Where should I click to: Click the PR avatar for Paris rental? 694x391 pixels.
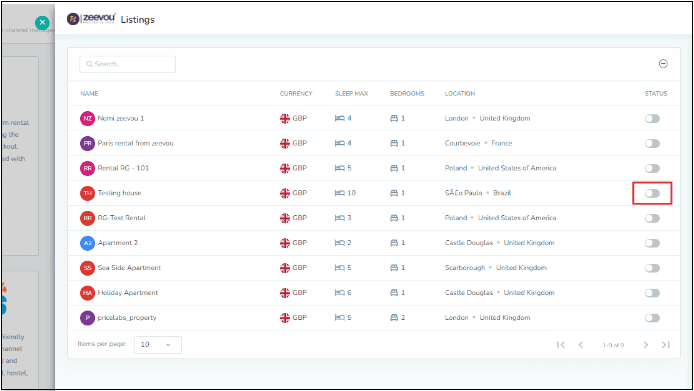pyautogui.click(x=87, y=143)
